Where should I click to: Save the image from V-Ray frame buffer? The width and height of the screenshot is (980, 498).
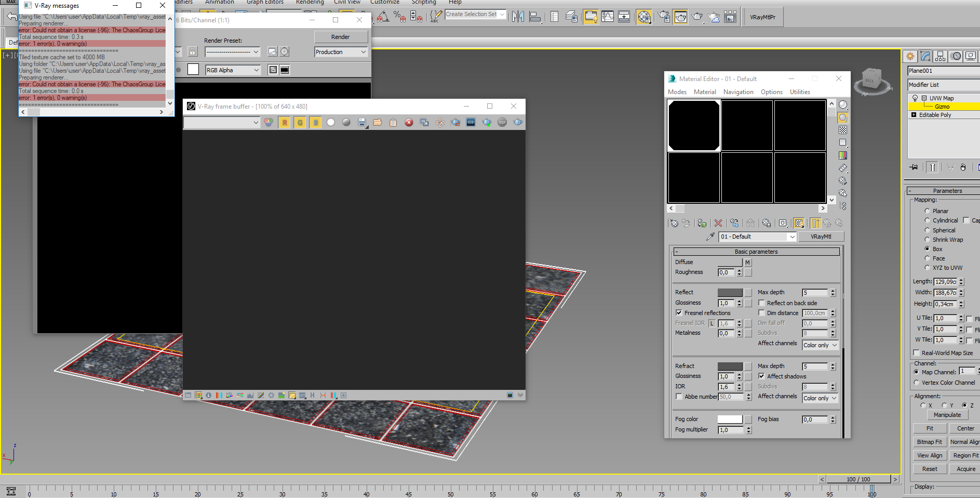click(362, 123)
